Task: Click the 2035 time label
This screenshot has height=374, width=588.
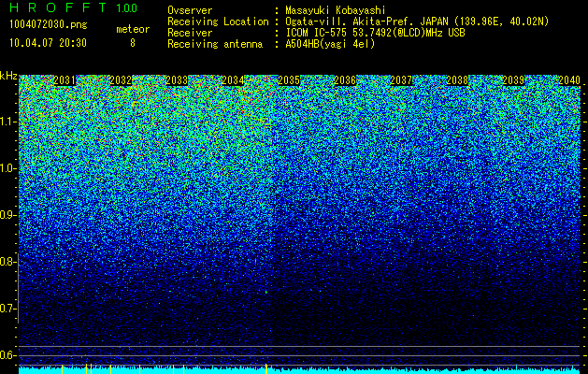Action: pos(289,80)
